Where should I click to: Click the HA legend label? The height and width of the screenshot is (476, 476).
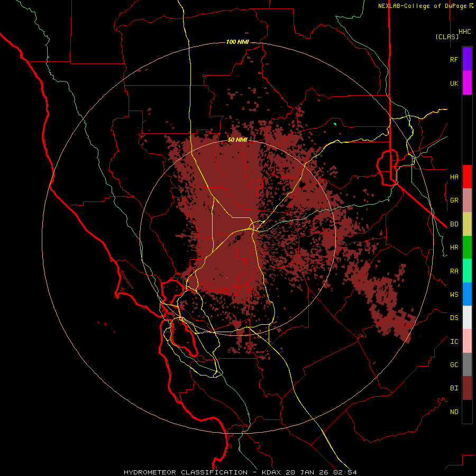pyautogui.click(x=454, y=177)
